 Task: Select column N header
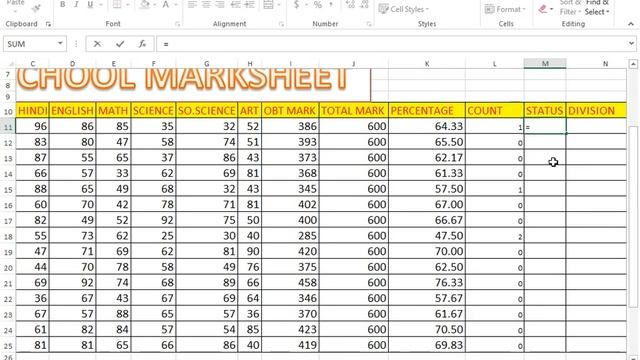click(605, 64)
